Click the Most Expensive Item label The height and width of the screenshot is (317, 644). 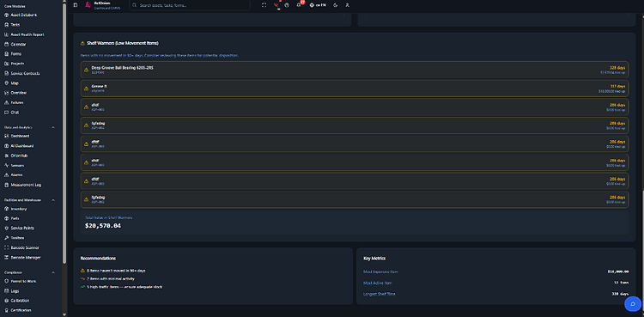coord(380,271)
